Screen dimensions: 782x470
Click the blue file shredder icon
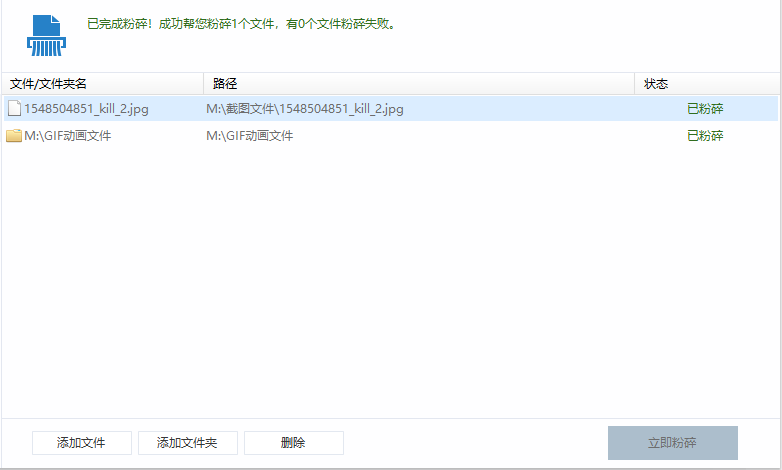[x=46, y=35]
